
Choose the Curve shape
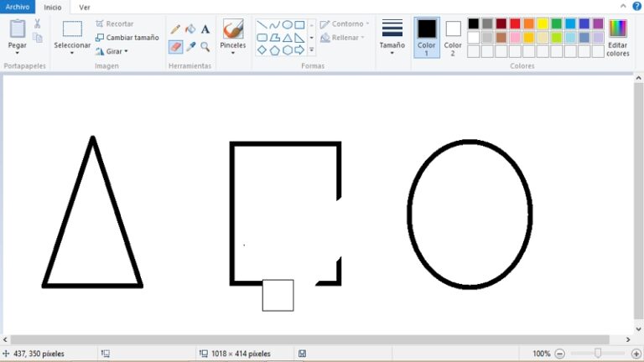point(274,24)
